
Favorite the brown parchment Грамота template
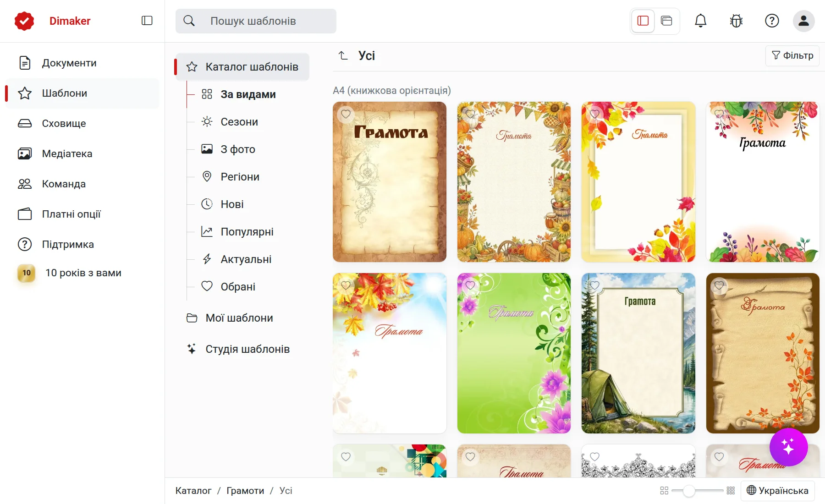coord(346,114)
